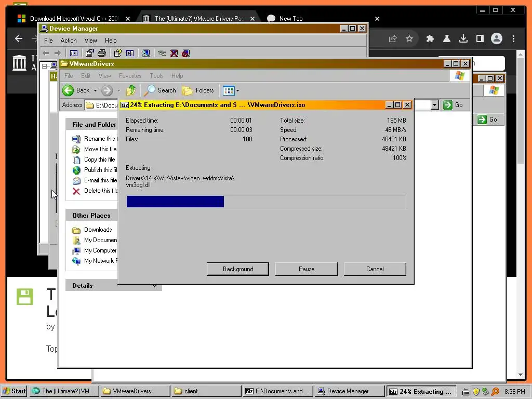Close the New Tab Chrome tab
The height and width of the screenshot is (399, 532).
pyautogui.click(x=377, y=19)
